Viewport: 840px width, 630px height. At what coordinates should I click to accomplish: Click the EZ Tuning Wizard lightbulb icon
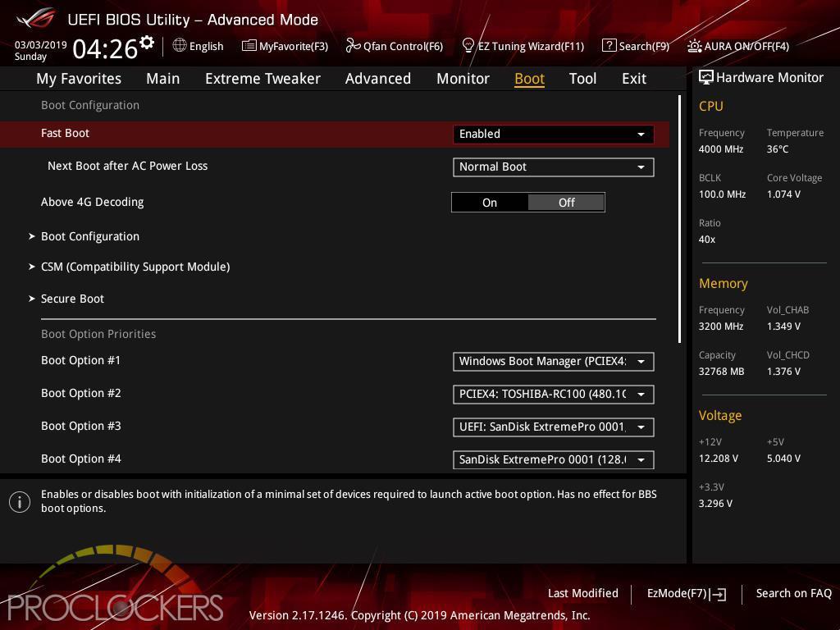tap(468, 46)
